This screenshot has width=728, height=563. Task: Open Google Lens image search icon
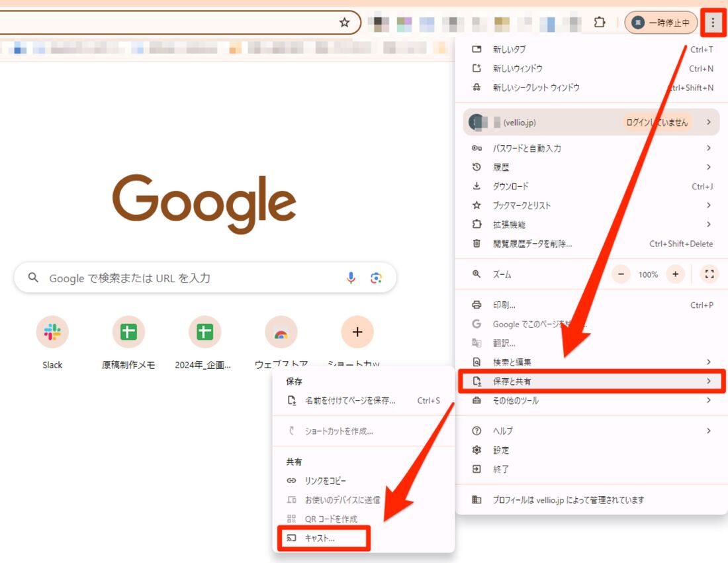coord(376,278)
